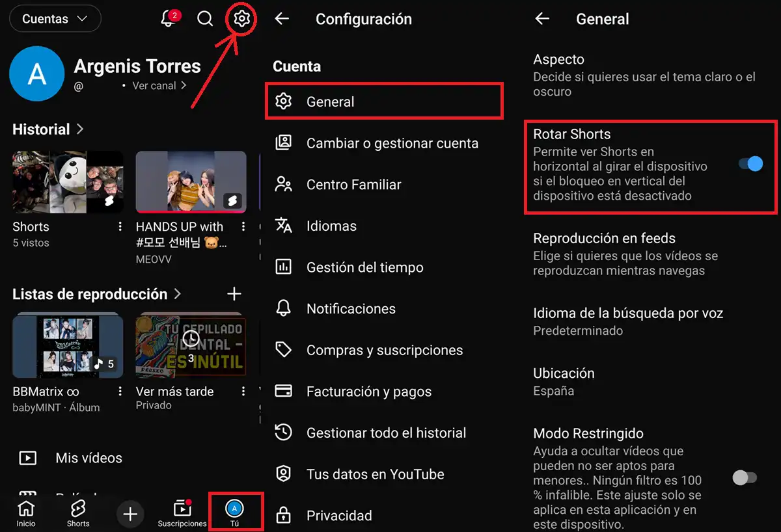
Task: Select the Shorts icon in bottom bar
Action: click(x=77, y=512)
